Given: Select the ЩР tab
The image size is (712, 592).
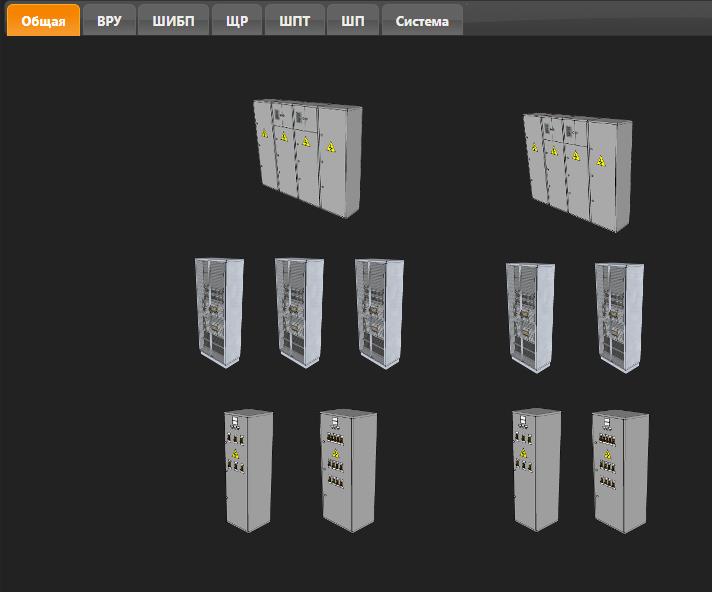Looking at the screenshot, I should click(237, 20).
